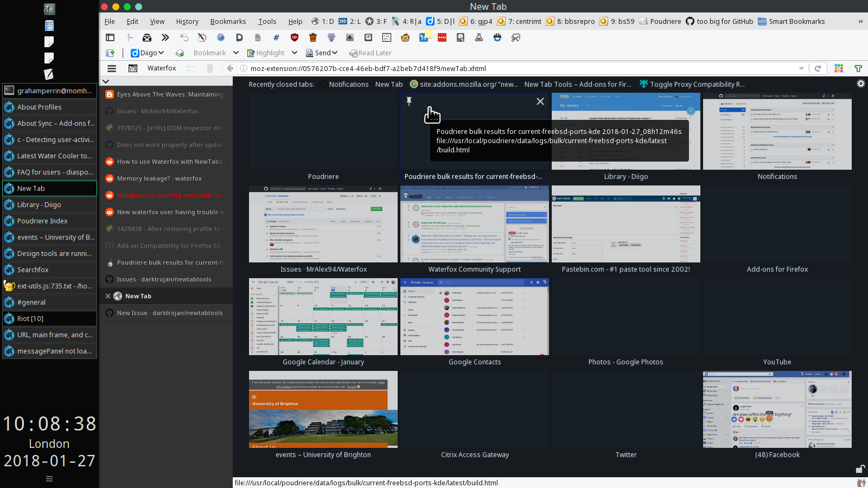Open the History menu
Viewport: 868px width, 488px height.
[187, 21]
